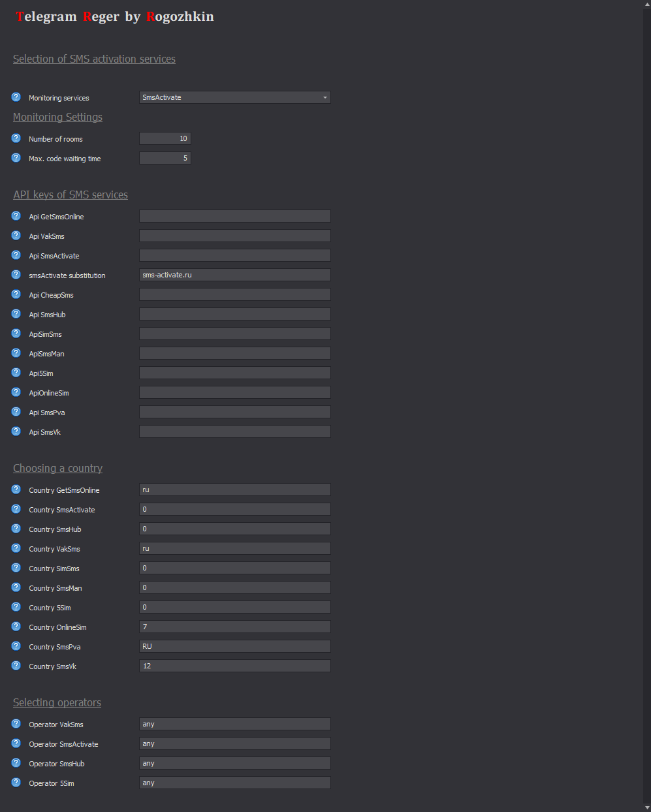Click into the Api SmsPva key field
Screen dimensions: 651x812
pyautogui.click(x=235, y=412)
